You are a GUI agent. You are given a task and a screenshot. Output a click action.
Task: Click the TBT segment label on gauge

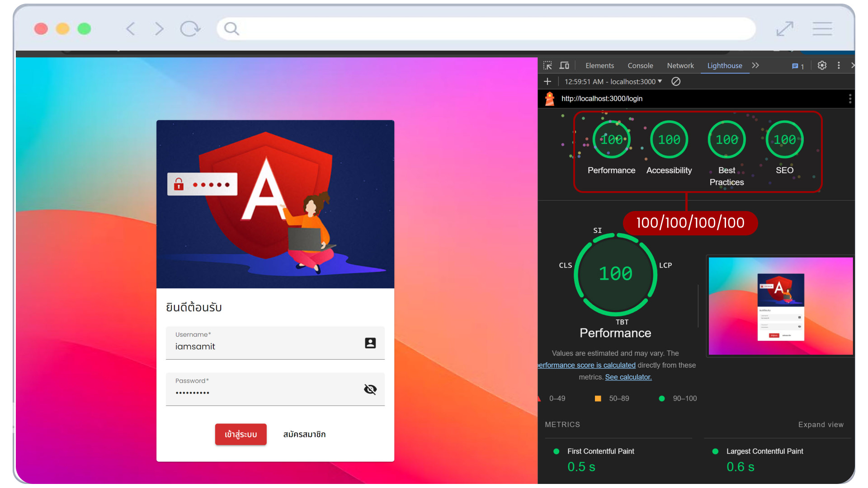click(622, 322)
